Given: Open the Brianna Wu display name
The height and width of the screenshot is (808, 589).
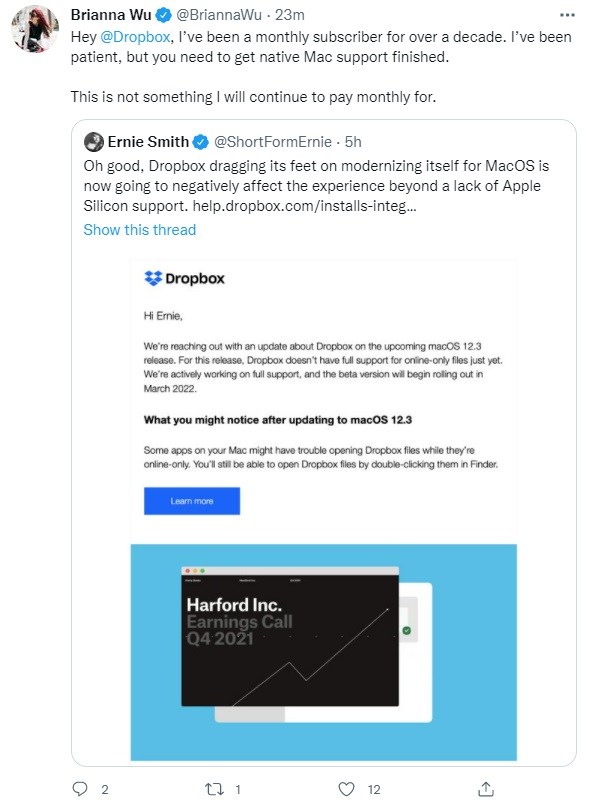Looking at the screenshot, I should point(111,15).
